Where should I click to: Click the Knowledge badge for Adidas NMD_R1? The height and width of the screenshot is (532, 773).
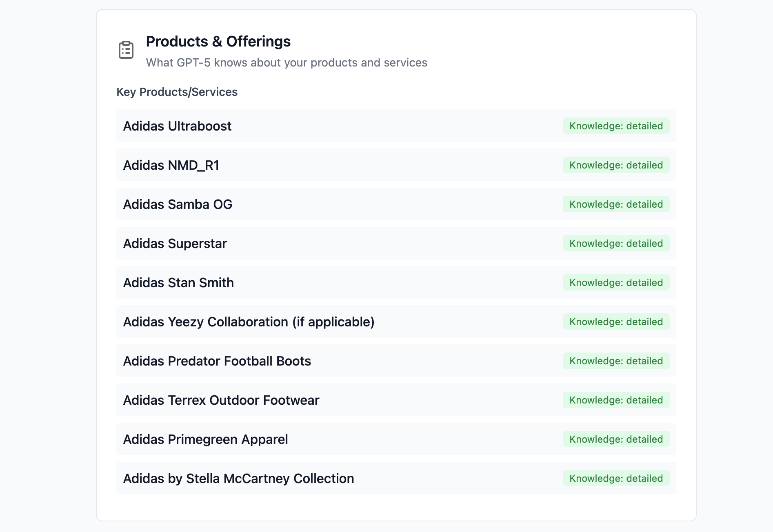pyautogui.click(x=616, y=165)
